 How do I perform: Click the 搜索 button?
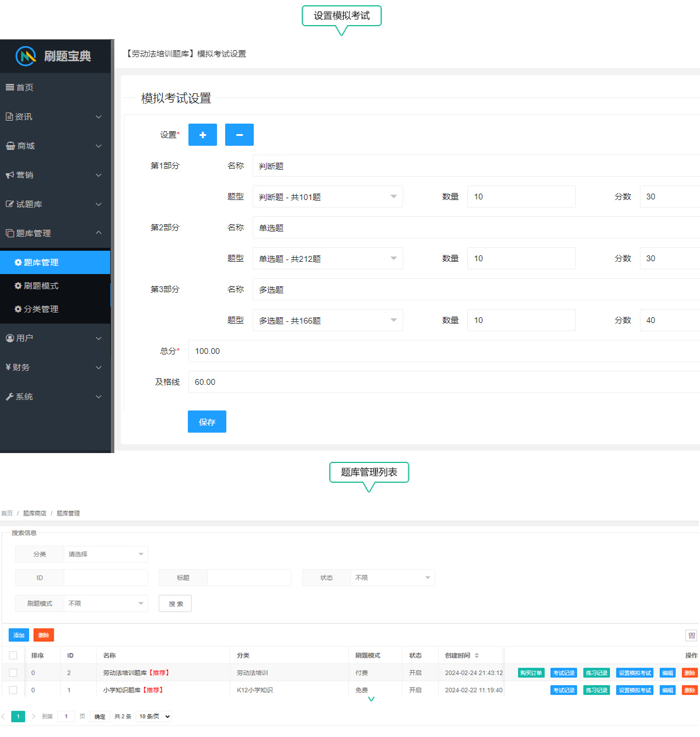[175, 603]
